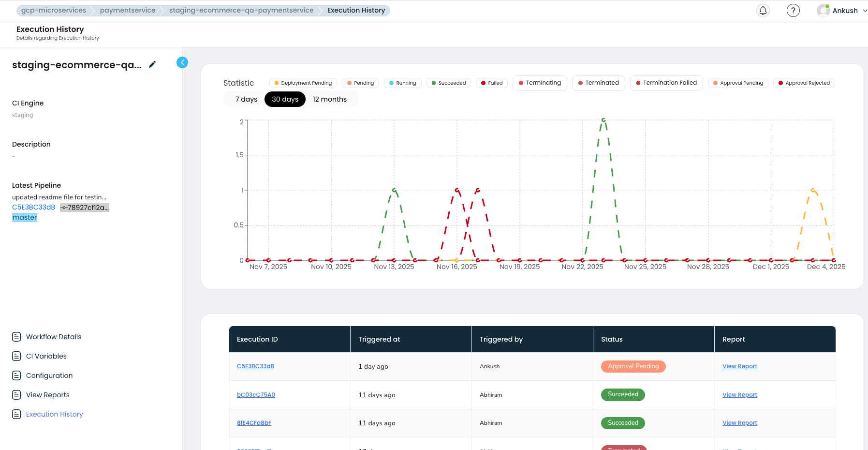Click the Status column header
The height and width of the screenshot is (450, 868).
pos(654,339)
